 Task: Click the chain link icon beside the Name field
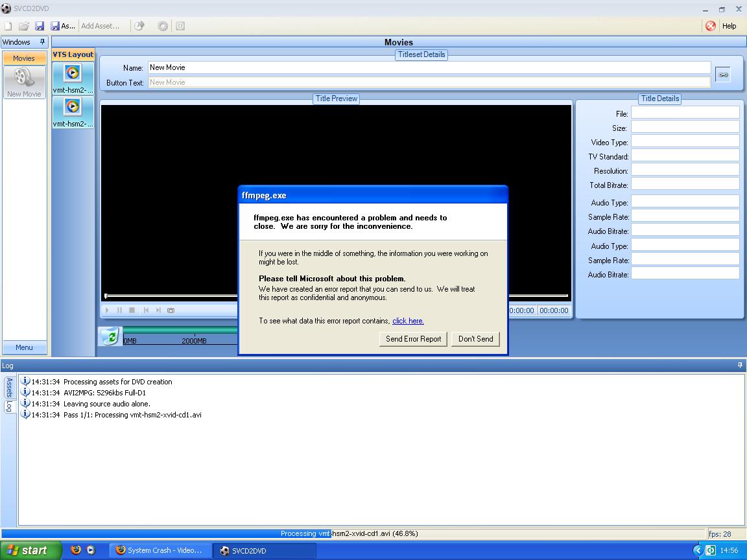(723, 75)
